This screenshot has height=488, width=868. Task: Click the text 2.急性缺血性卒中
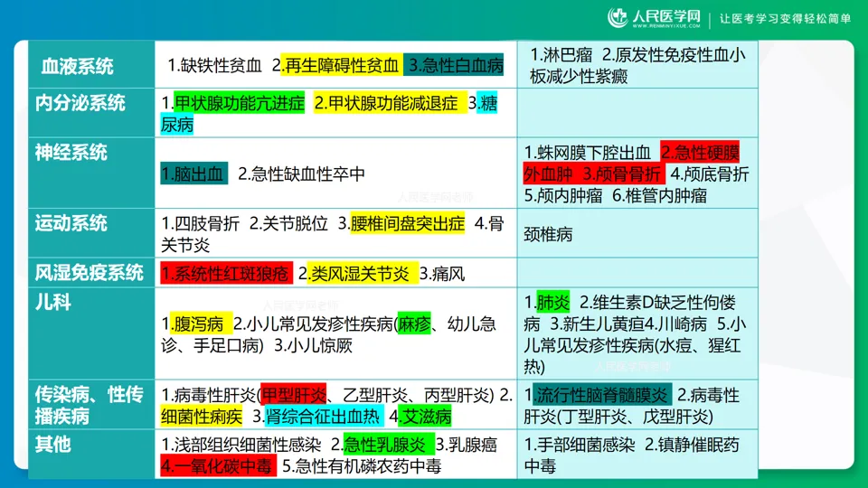[x=302, y=174]
